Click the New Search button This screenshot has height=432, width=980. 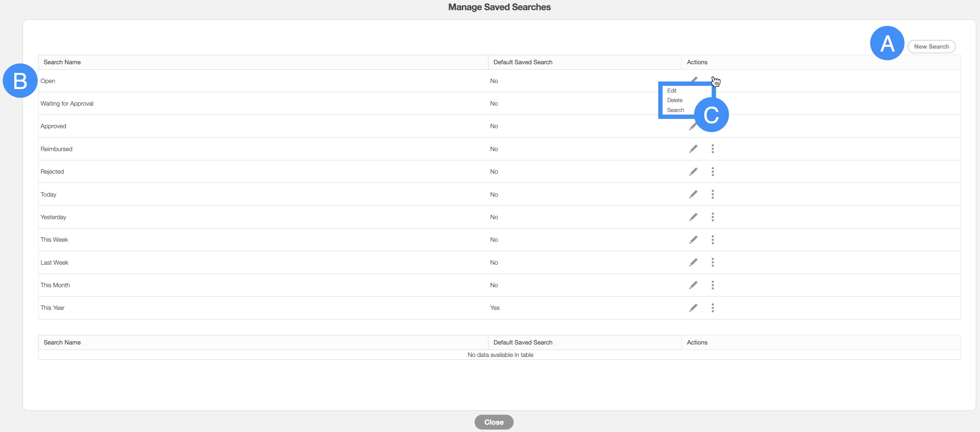tap(931, 46)
